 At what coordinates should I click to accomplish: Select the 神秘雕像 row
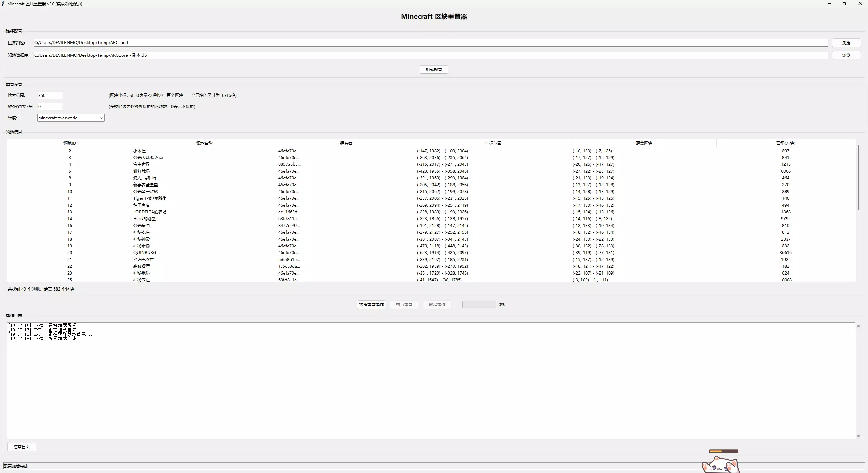pyautogui.click(x=431, y=246)
